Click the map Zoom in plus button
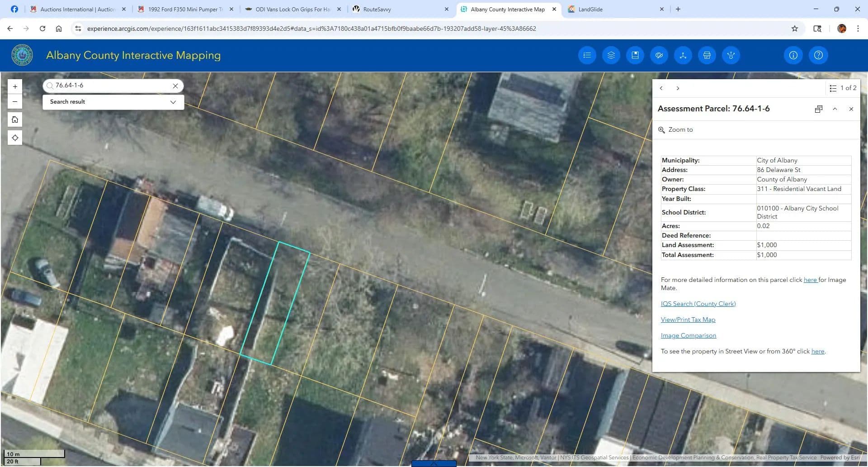The image size is (868, 467). pyautogui.click(x=15, y=86)
